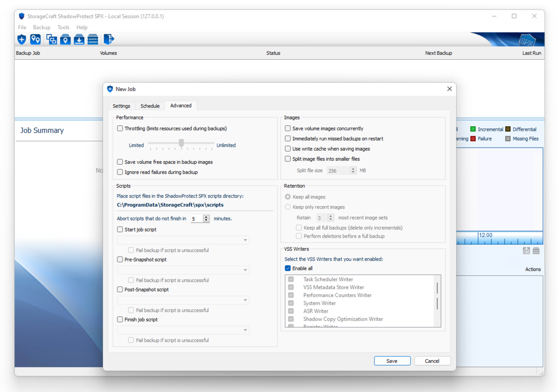This screenshot has height=392, width=557.
Task: Click the shield-plus new backup job icon
Action: pyautogui.click(x=22, y=39)
